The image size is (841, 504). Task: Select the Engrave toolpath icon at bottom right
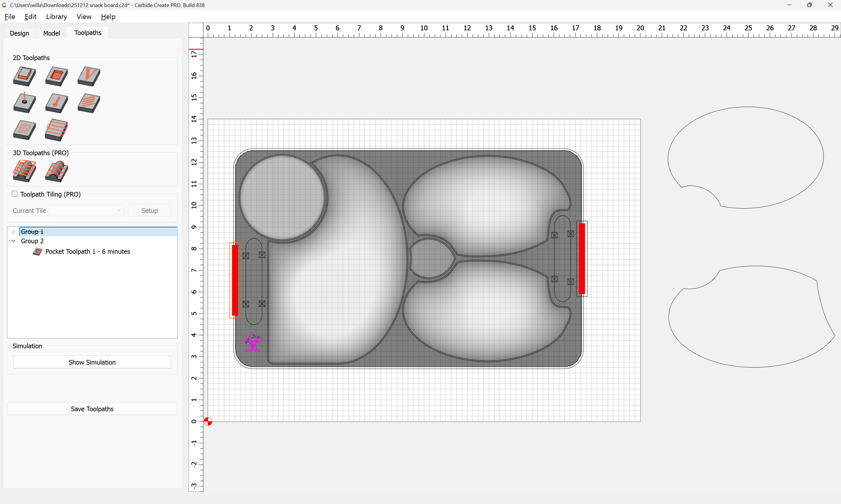tap(56, 130)
